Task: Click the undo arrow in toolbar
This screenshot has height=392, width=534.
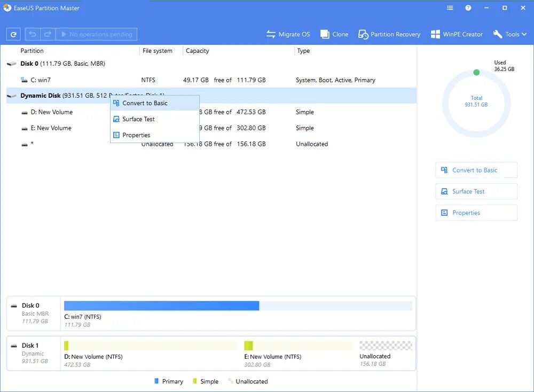Action: [33, 34]
